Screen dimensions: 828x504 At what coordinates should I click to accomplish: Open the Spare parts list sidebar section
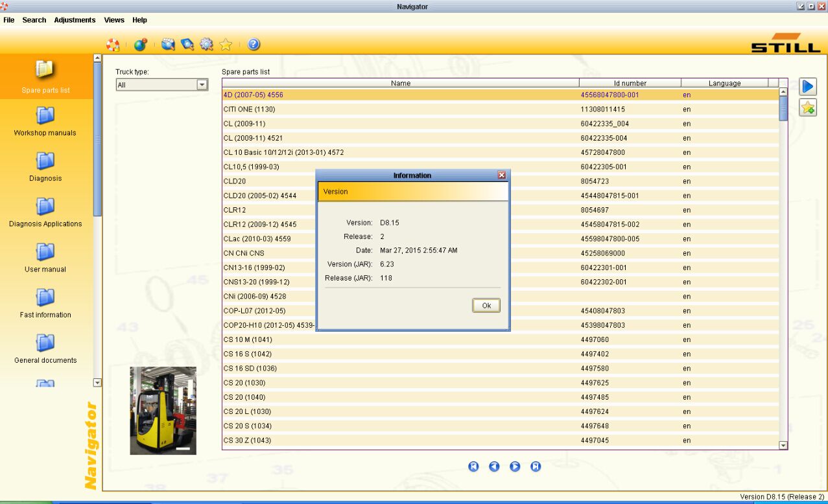click(45, 76)
